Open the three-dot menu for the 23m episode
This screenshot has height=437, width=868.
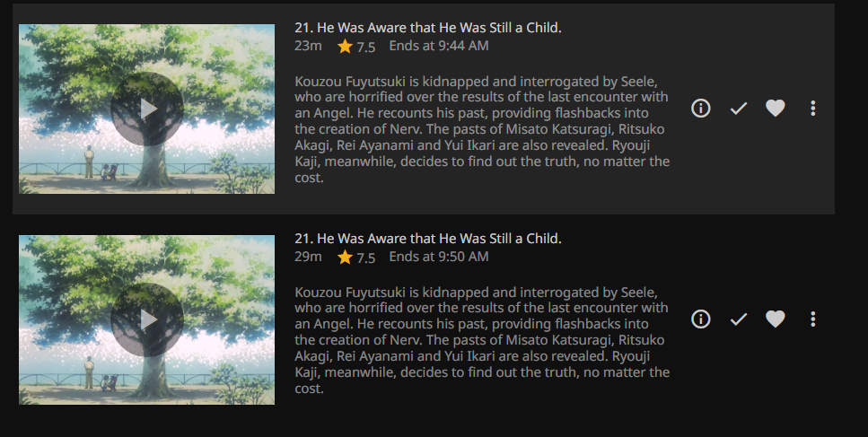coord(813,109)
